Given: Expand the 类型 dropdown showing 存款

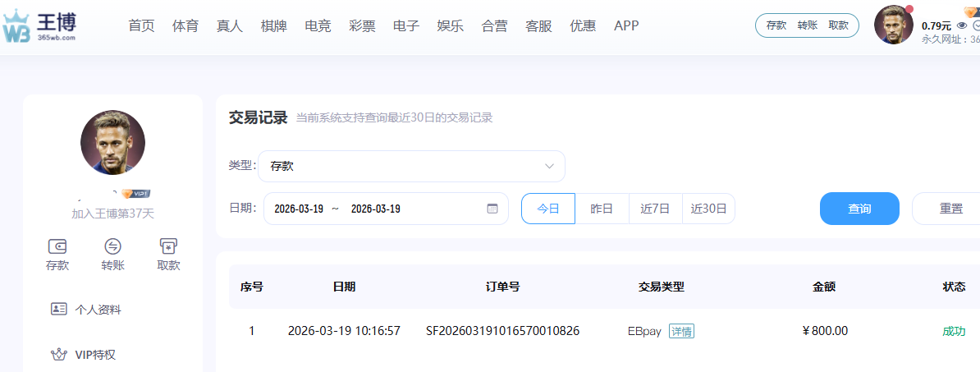Looking at the screenshot, I should tap(411, 166).
